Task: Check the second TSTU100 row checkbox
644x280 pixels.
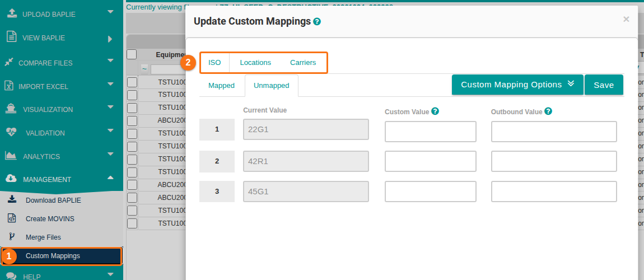Action: pos(132,95)
